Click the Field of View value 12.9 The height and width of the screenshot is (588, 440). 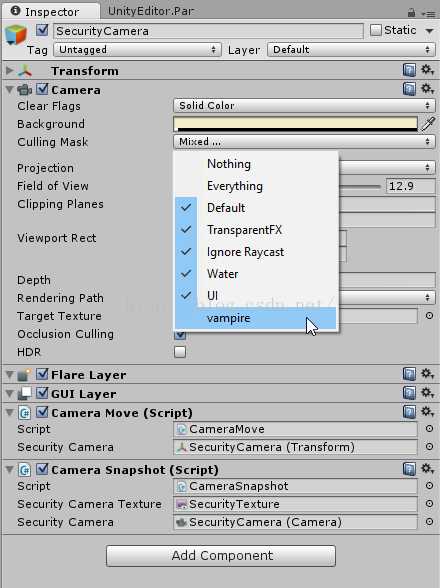click(411, 186)
